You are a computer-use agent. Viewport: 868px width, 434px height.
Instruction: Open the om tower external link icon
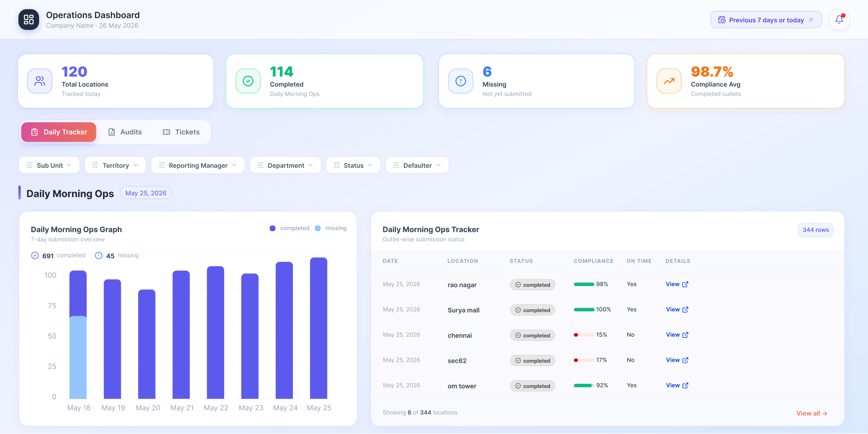[x=685, y=386]
